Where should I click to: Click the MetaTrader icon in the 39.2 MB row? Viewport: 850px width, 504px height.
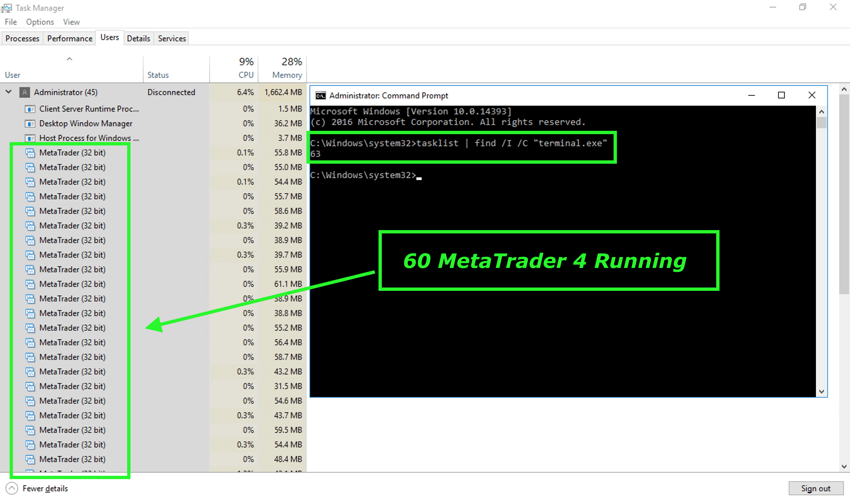tap(30, 226)
